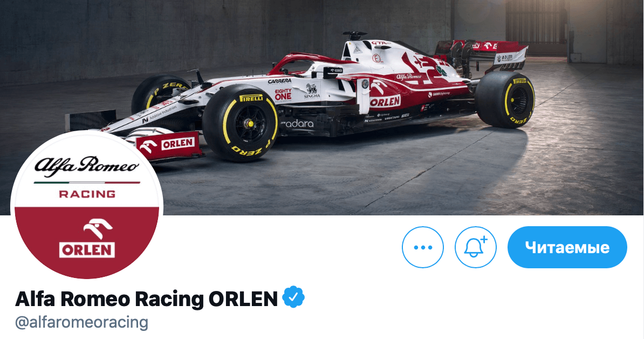
Task: Click the red RACING word in avatar
Action: tap(87, 194)
